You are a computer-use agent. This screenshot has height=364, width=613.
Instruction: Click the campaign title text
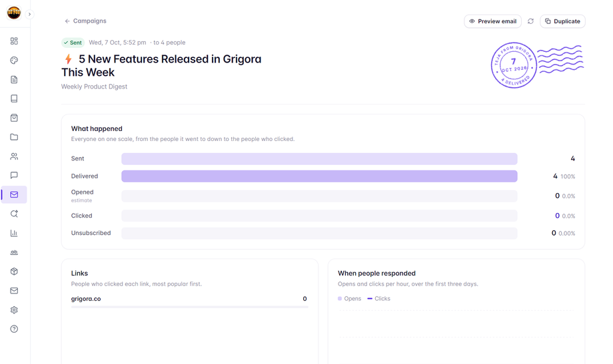(x=161, y=66)
